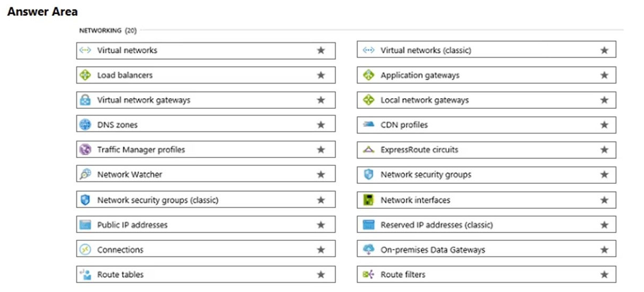644x292 pixels.
Task: Toggle the star for CDN profiles
Action: [x=604, y=125]
